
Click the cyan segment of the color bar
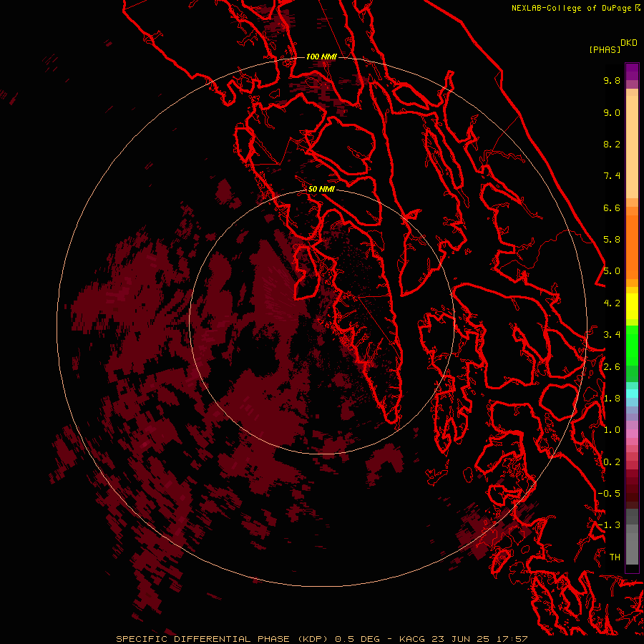[632, 393]
